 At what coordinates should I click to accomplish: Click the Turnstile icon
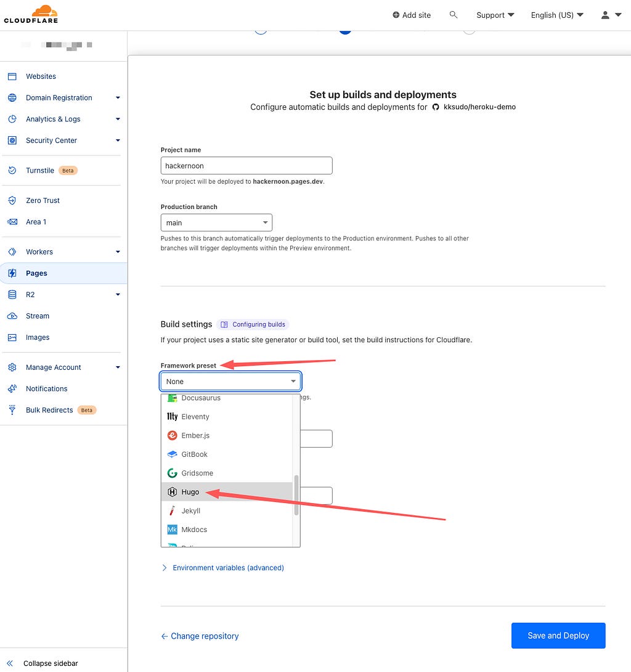click(12, 171)
